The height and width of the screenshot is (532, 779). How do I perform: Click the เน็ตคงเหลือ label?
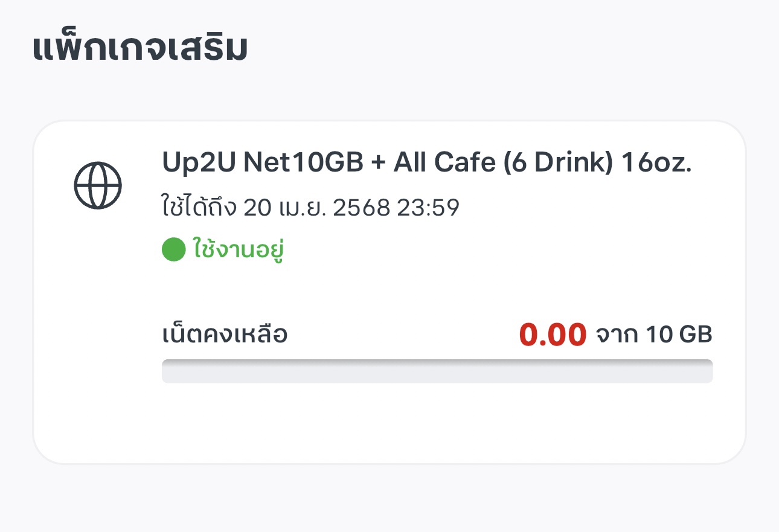(x=225, y=334)
